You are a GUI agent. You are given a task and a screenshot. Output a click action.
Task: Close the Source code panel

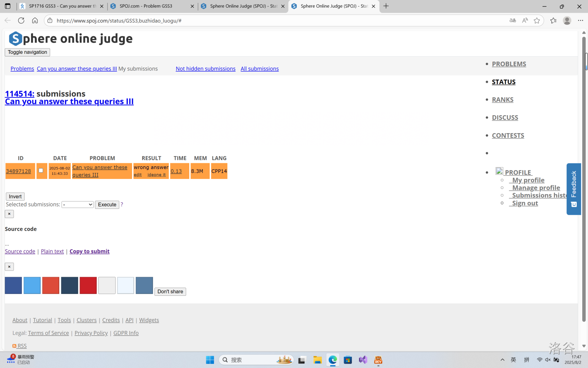click(x=9, y=214)
